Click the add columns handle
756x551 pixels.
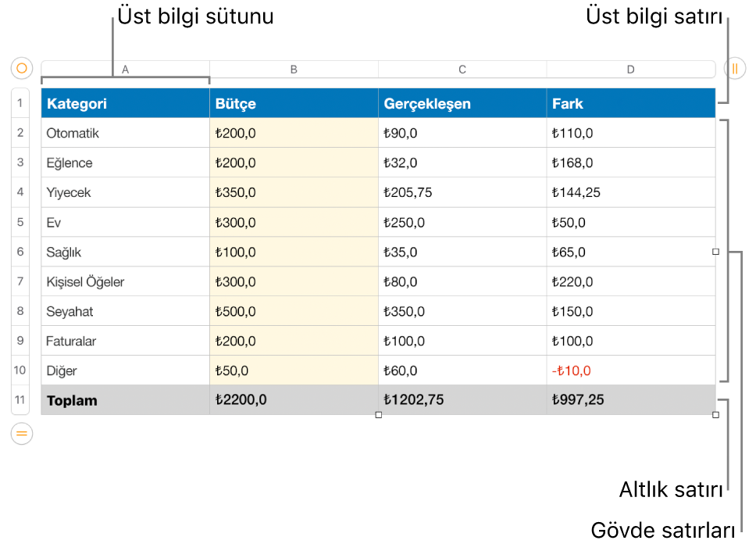pos(735,69)
